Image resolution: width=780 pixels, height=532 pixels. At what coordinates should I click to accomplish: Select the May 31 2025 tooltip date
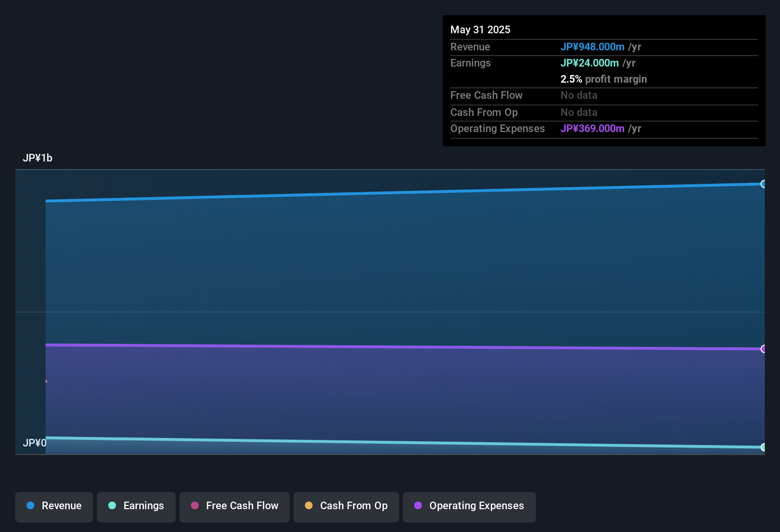[480, 29]
